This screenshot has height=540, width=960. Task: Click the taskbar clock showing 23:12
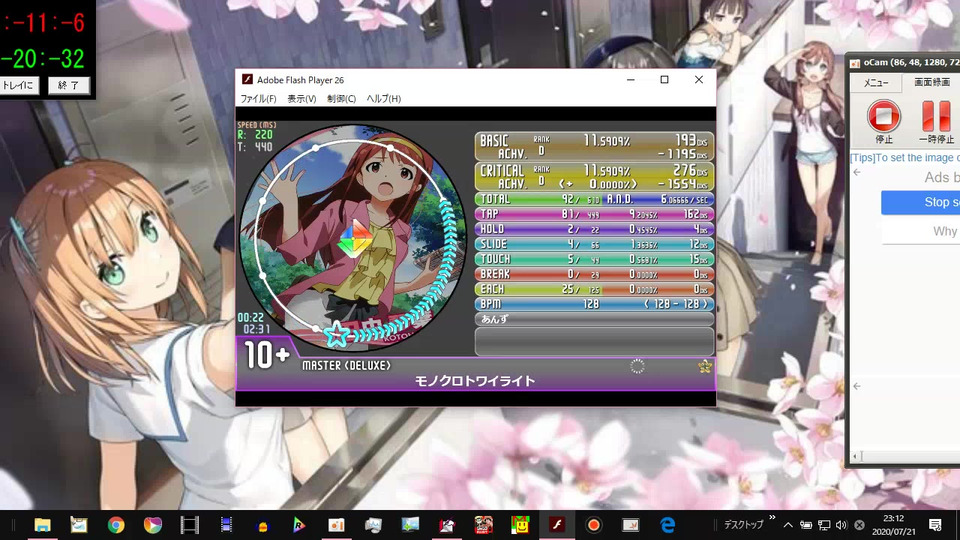point(893,525)
